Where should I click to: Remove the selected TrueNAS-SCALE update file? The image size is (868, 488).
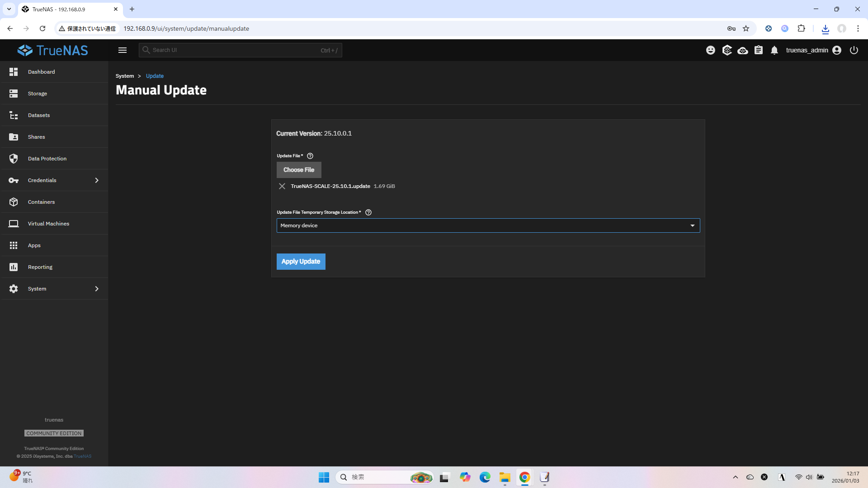coord(282,186)
